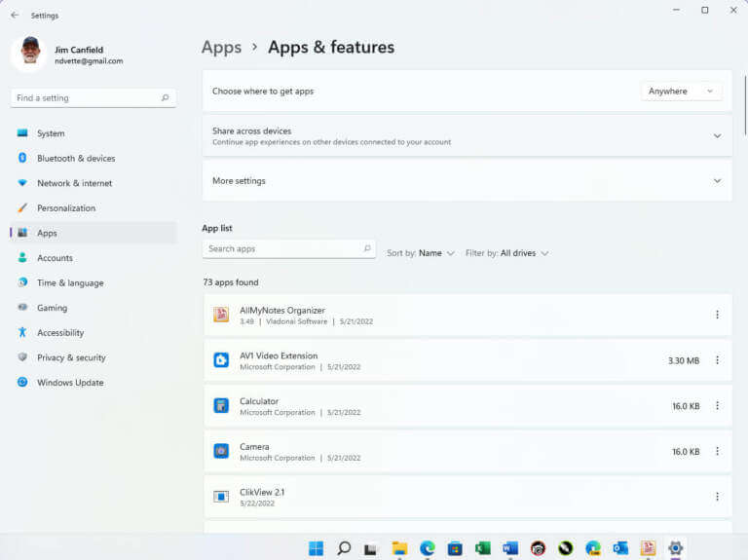Click the Calculator app name text
Image resolution: width=748 pixels, height=560 pixels.
point(259,401)
